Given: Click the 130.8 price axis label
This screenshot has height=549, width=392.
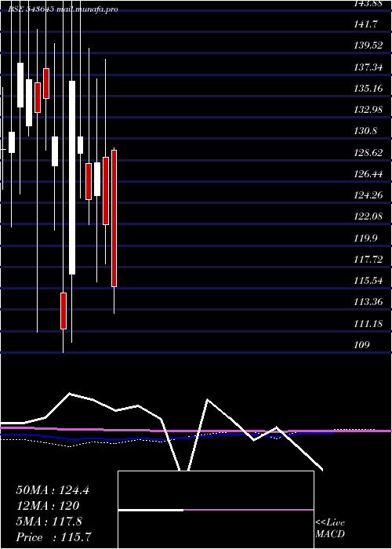Looking at the screenshot, I should pos(366,131).
